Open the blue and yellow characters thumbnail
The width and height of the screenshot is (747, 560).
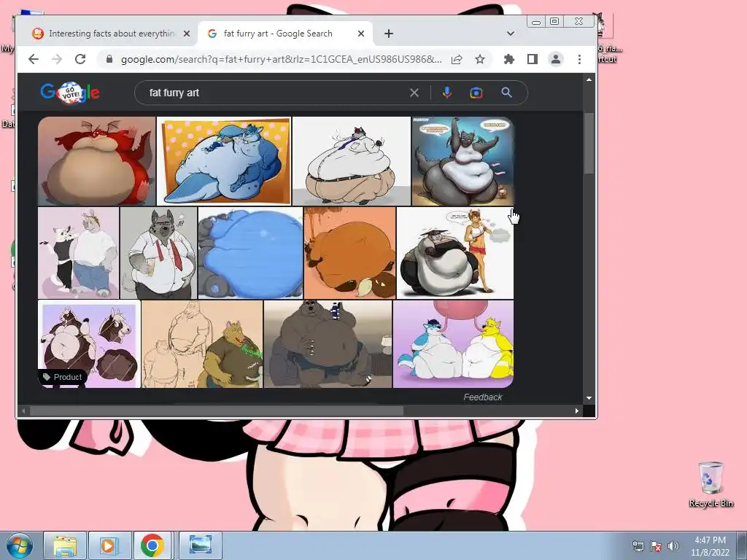(453, 344)
